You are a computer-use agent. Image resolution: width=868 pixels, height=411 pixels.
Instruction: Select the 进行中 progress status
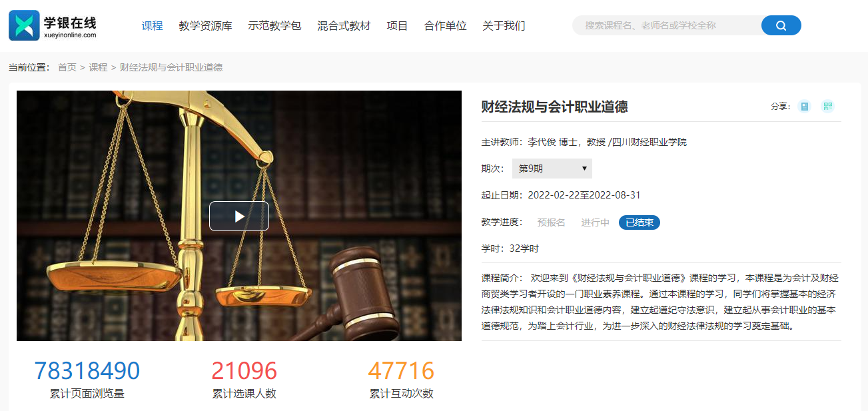(x=595, y=222)
